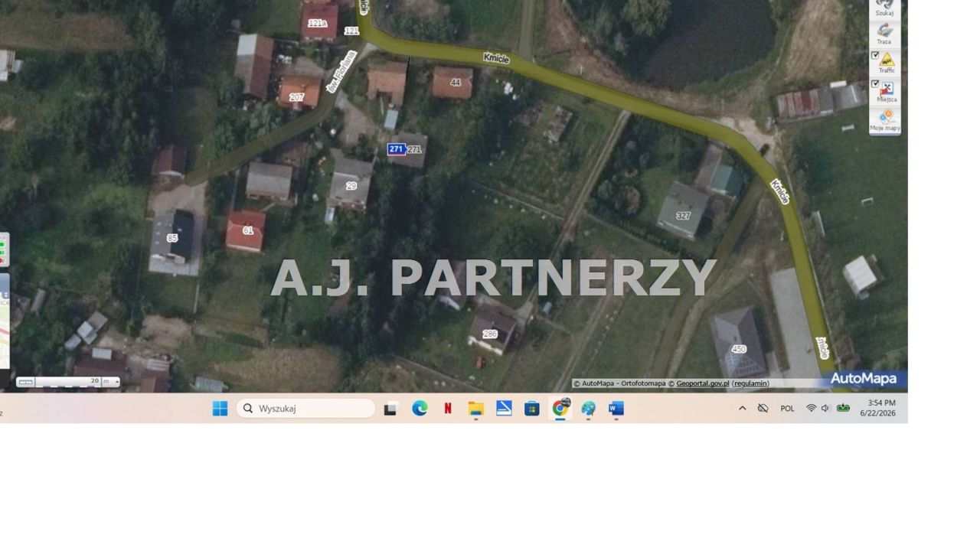980x551 pixels.
Task: Click house number 286 label
Action: 489,334
